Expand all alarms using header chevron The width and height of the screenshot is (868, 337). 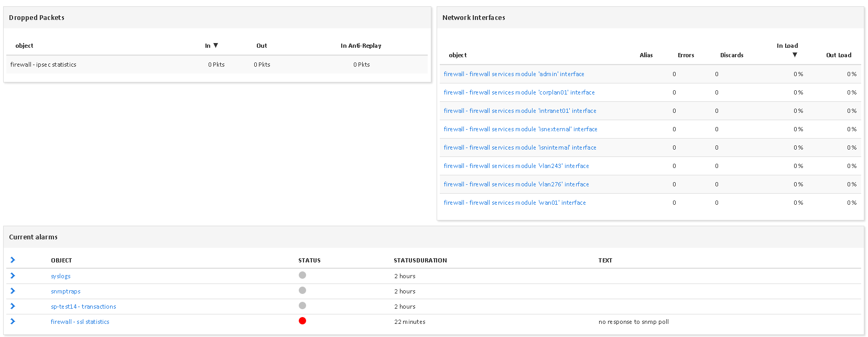click(x=13, y=260)
